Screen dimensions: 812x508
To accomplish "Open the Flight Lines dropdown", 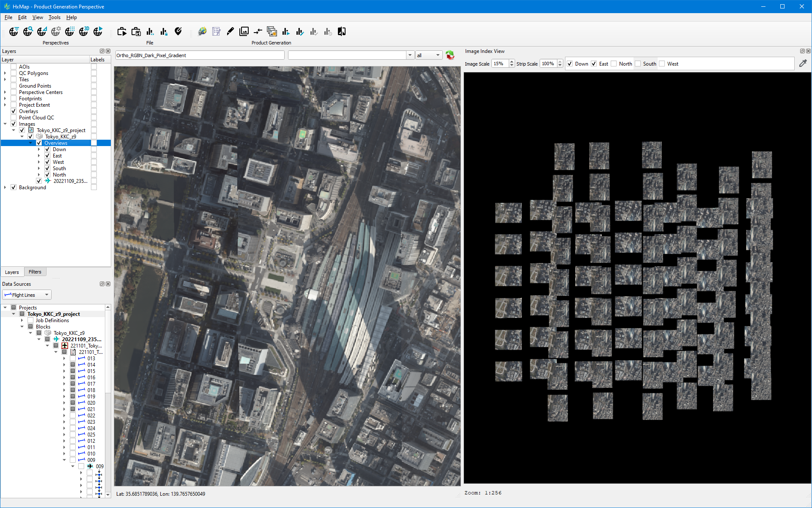I will click(x=27, y=295).
